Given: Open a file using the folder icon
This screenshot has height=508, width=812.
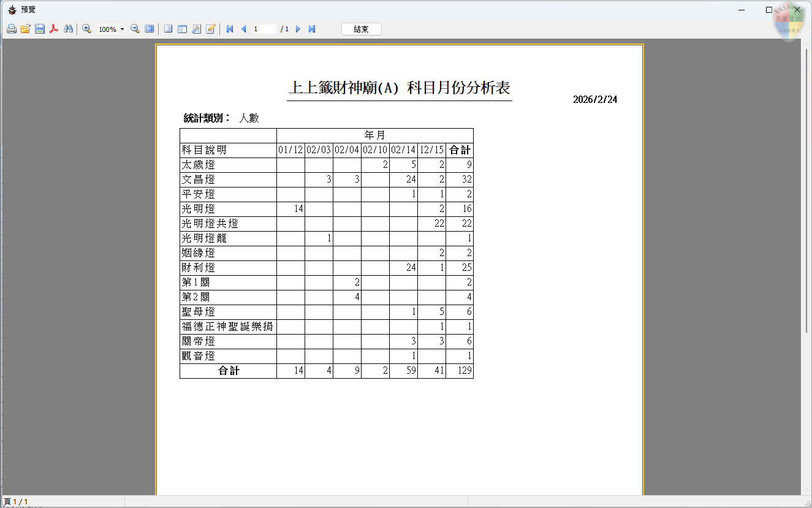Looking at the screenshot, I should tap(25, 28).
